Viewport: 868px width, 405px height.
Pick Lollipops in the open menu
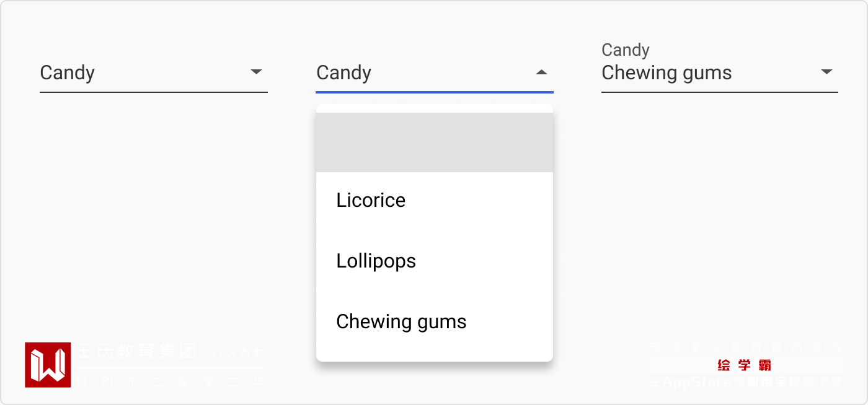(x=376, y=261)
